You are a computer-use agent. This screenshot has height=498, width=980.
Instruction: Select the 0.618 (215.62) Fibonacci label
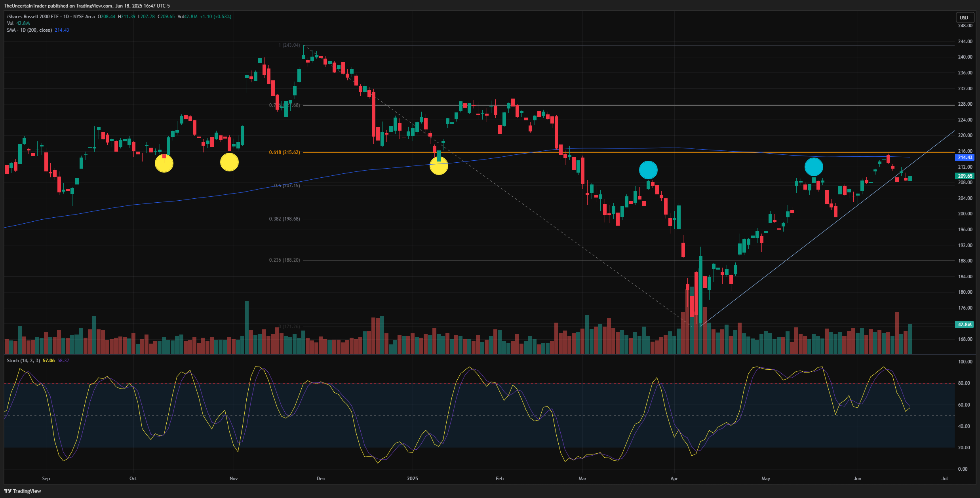click(284, 152)
